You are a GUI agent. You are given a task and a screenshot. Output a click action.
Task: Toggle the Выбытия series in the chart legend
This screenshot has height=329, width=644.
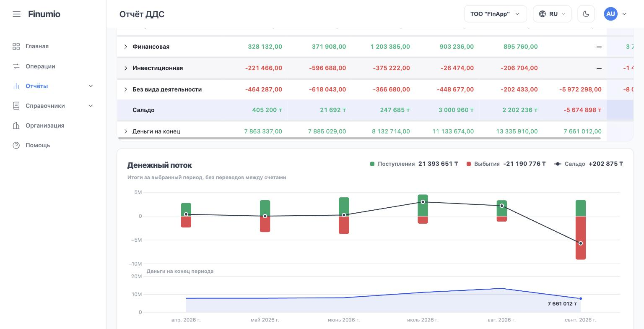[506, 164]
